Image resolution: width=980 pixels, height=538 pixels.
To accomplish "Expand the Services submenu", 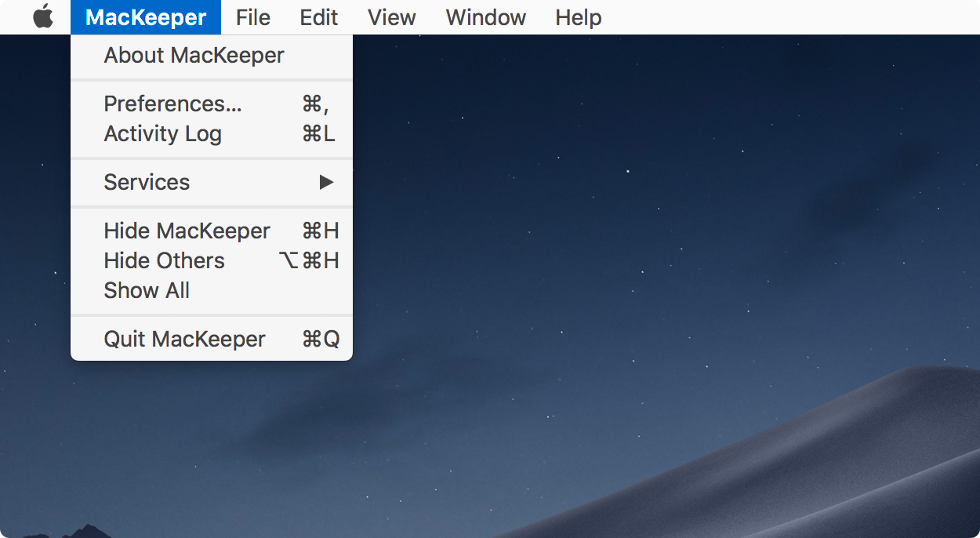I will (x=212, y=183).
